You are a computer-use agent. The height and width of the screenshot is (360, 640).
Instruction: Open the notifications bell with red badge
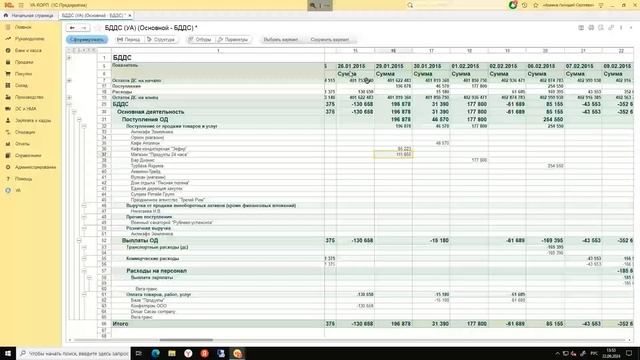[513, 5]
